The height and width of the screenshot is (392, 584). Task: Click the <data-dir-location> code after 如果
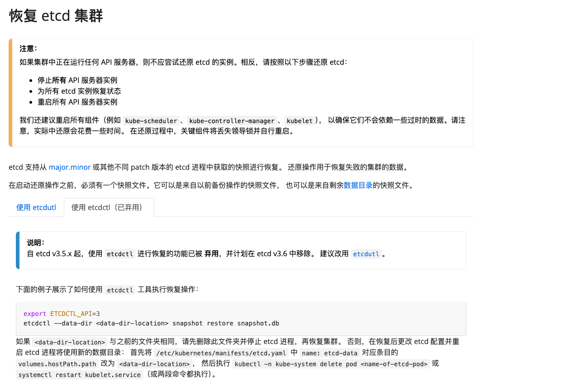coord(70,342)
